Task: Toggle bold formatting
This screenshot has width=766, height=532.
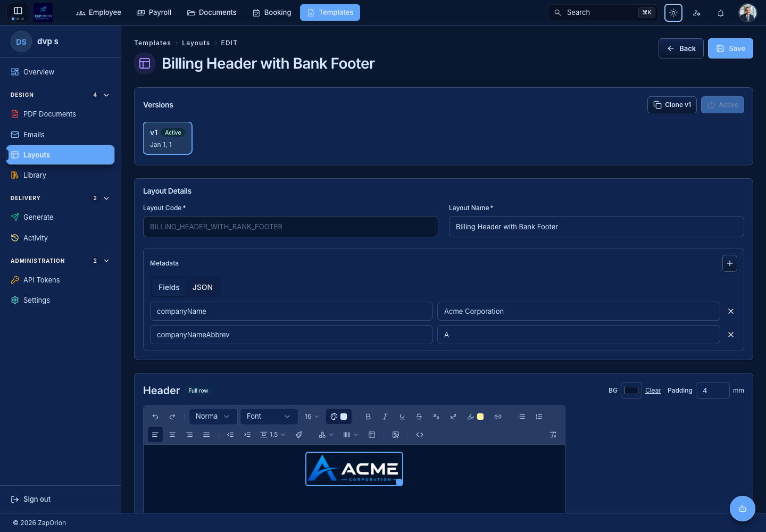Action: (x=368, y=417)
